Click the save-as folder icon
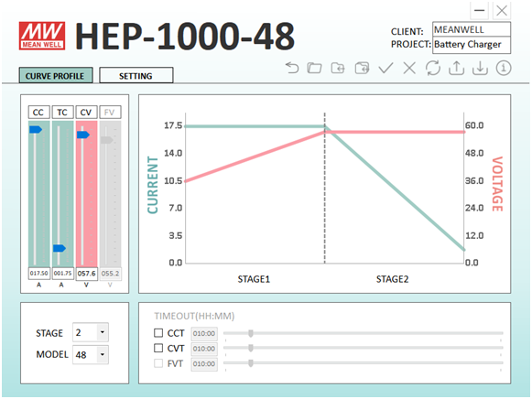Image resolution: width=532 pixels, height=399 pixels. click(x=362, y=68)
